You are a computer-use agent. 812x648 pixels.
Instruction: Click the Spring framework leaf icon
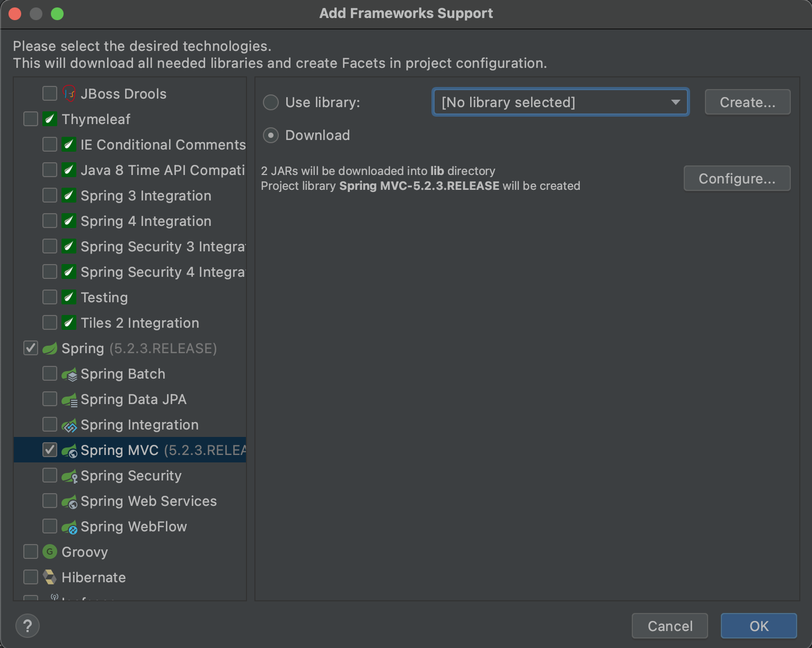(50, 348)
